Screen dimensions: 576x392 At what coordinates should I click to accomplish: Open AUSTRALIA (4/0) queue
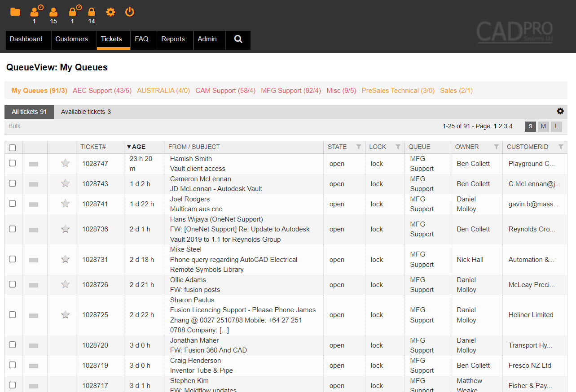(163, 91)
